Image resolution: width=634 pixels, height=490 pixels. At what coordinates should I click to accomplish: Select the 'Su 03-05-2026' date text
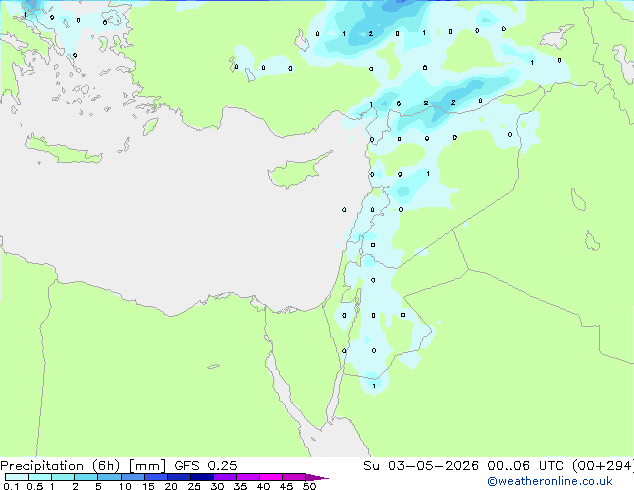[x=421, y=466]
